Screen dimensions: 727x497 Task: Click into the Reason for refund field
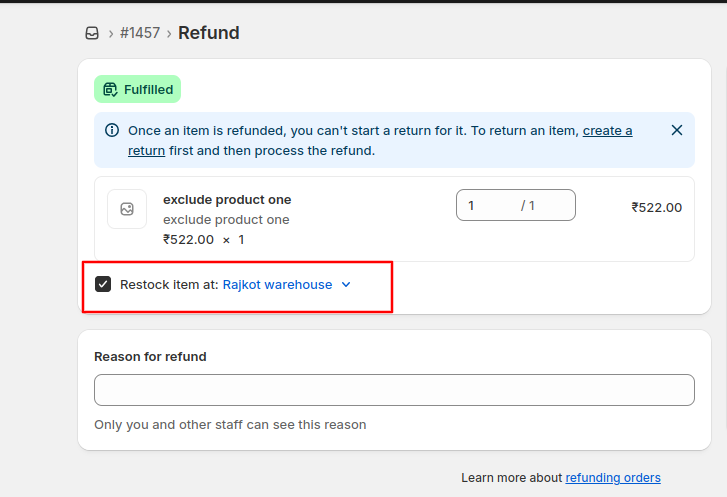pos(394,390)
